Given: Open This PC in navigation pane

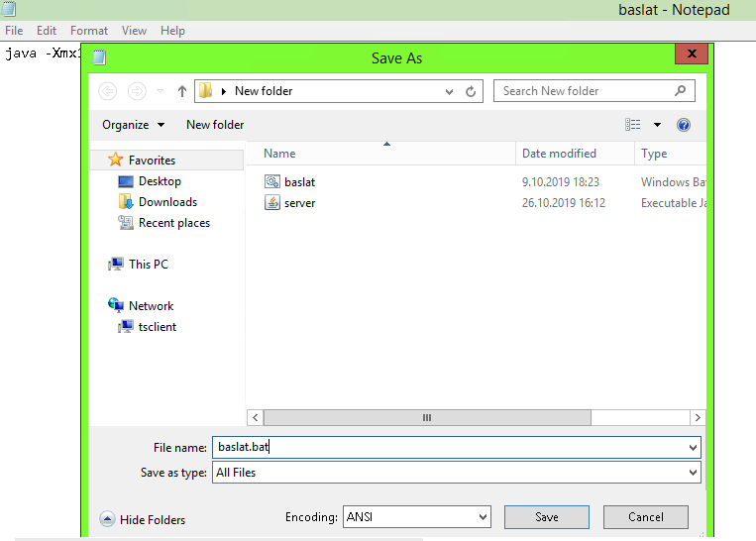Looking at the screenshot, I should point(148,265).
